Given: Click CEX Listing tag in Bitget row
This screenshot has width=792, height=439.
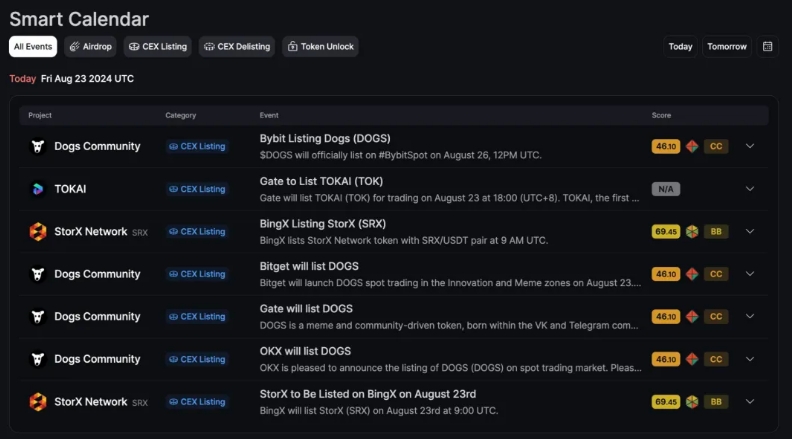Looking at the screenshot, I should 197,274.
